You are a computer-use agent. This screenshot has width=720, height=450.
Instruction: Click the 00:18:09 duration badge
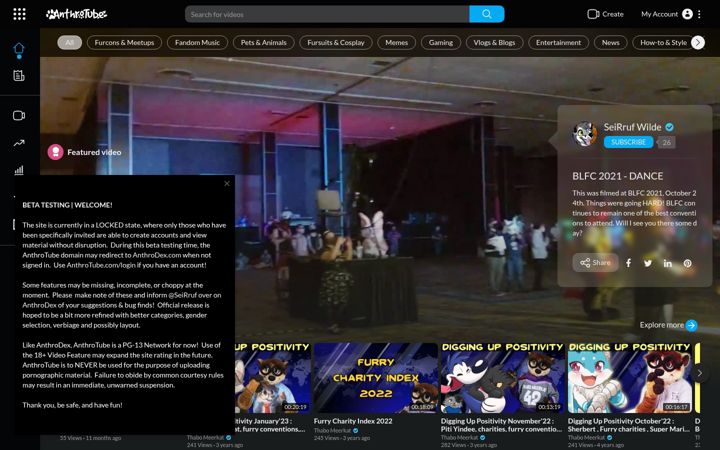click(x=422, y=407)
